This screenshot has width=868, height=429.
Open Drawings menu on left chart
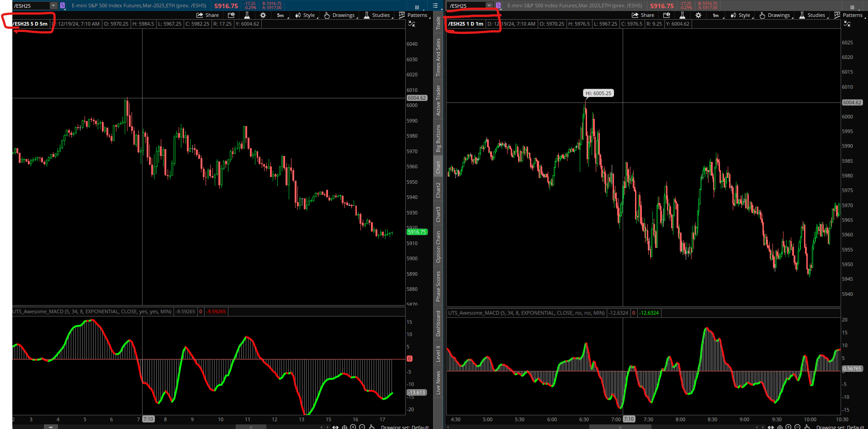click(x=340, y=15)
